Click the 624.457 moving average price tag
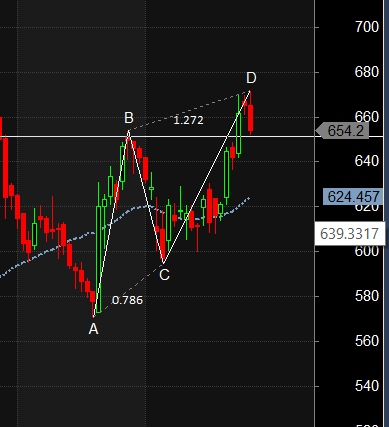This screenshot has width=389, height=427. [x=353, y=197]
